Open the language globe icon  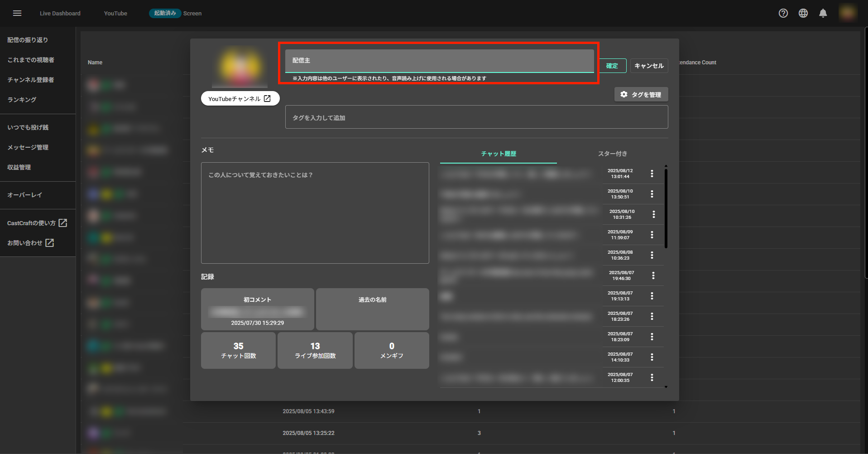803,13
